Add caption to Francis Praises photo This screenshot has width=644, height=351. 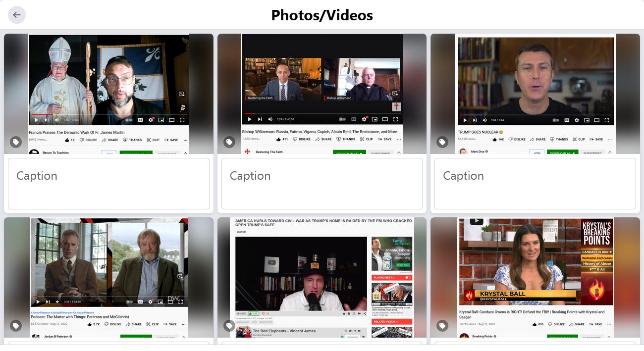point(109,184)
